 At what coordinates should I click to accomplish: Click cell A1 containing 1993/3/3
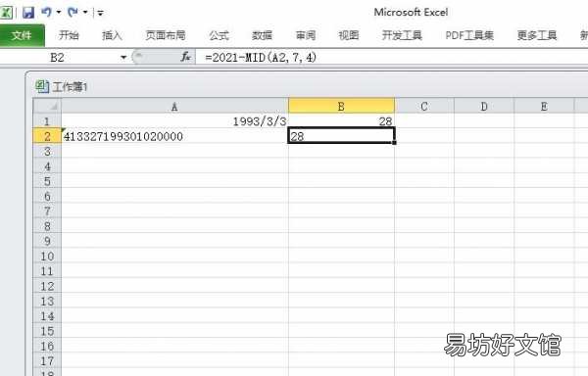pyautogui.click(x=174, y=121)
